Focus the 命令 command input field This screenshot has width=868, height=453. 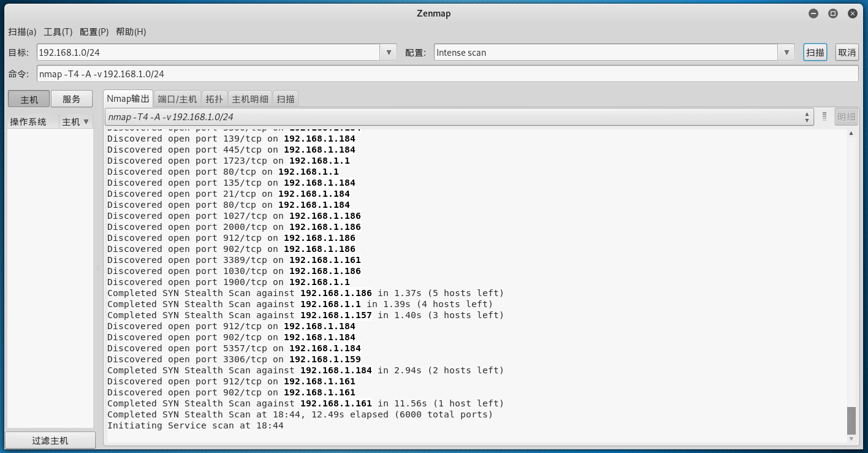pyautogui.click(x=447, y=74)
